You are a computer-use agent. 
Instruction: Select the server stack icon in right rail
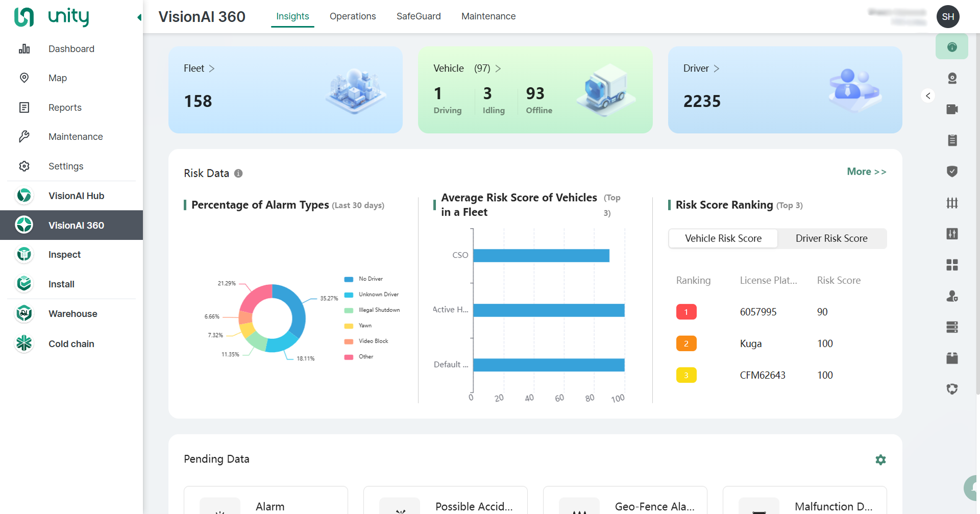point(952,327)
